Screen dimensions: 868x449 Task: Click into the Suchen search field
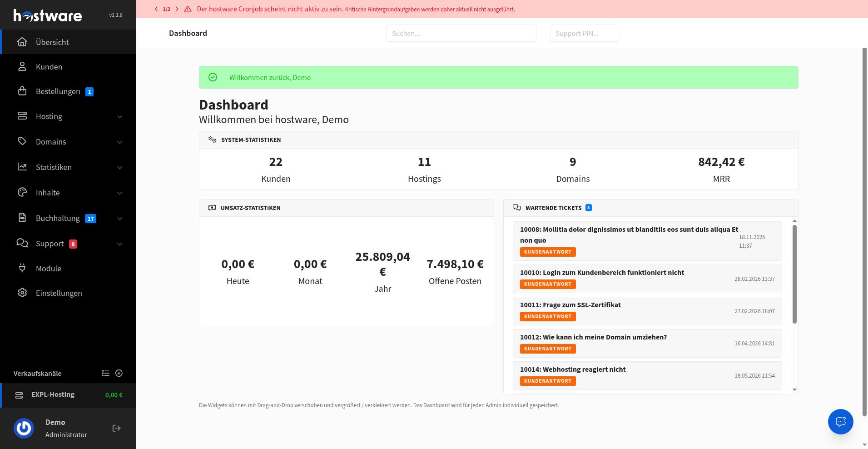click(x=461, y=33)
